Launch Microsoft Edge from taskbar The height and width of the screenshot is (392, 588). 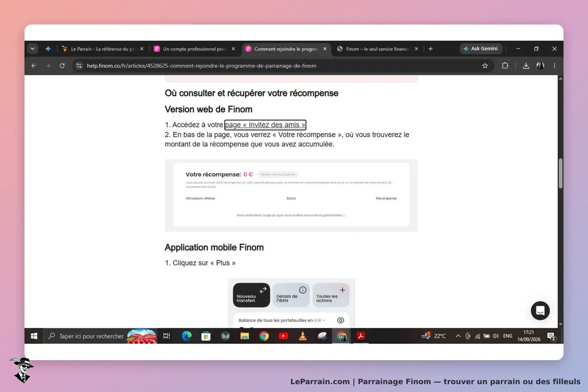[187, 336]
